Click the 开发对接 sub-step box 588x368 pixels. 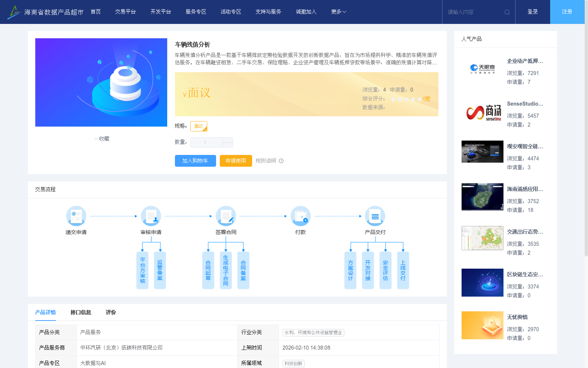[x=368, y=270]
